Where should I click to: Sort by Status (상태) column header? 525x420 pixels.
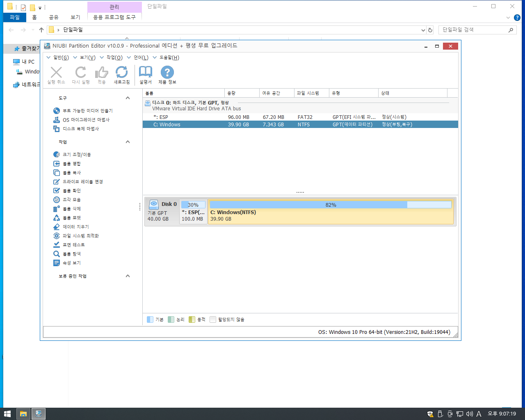(x=413, y=93)
